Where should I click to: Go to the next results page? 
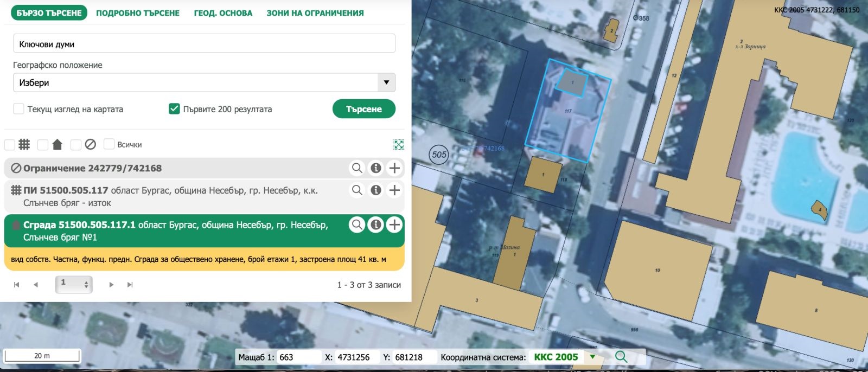pyautogui.click(x=111, y=285)
